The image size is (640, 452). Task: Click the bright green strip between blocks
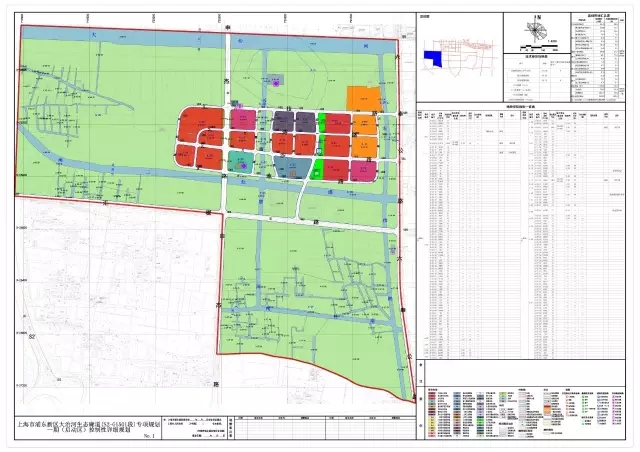322,123
